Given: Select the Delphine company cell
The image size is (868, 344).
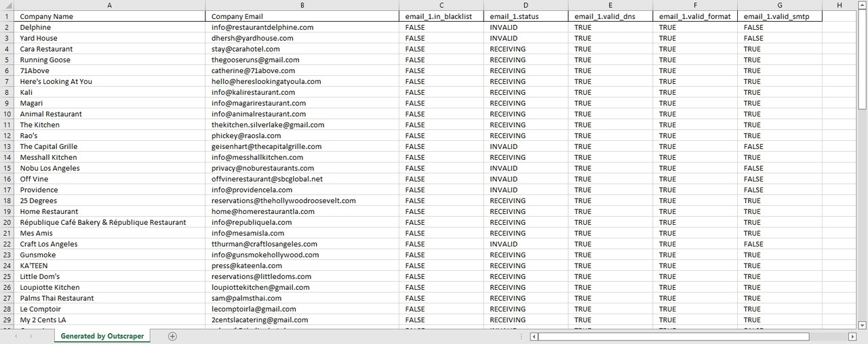Looking at the screenshot, I should click(111, 27).
